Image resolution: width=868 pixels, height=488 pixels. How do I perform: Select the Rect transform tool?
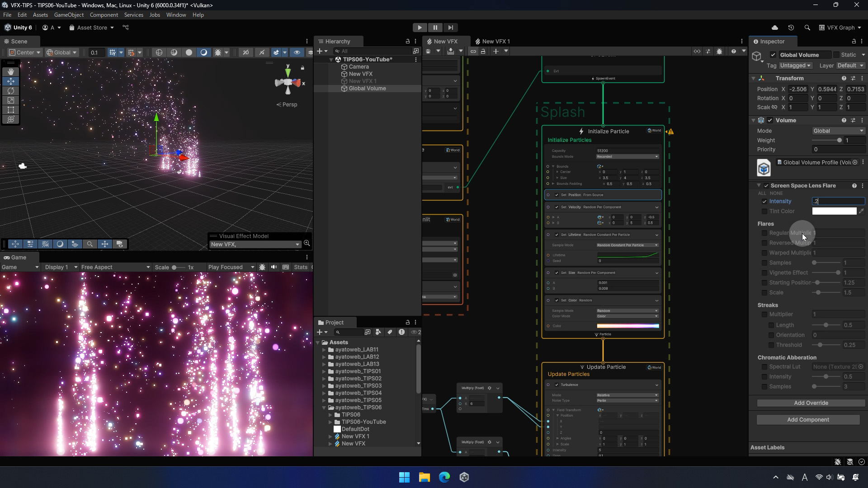tap(11, 110)
